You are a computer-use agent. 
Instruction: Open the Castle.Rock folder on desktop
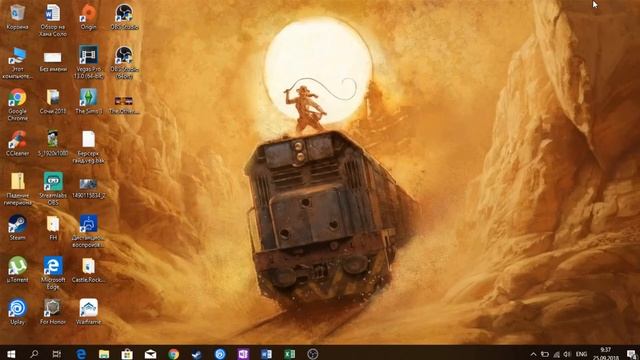88,269
